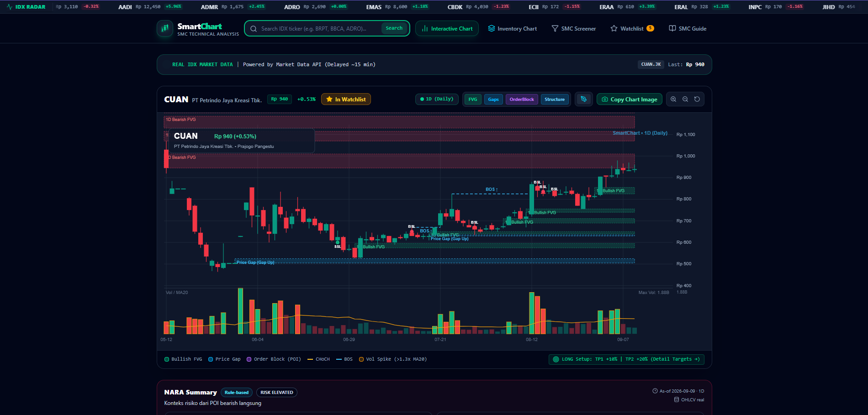This screenshot has width=868, height=415.
Task: Click the 08-12 date on the time axis
Action: (x=532, y=340)
